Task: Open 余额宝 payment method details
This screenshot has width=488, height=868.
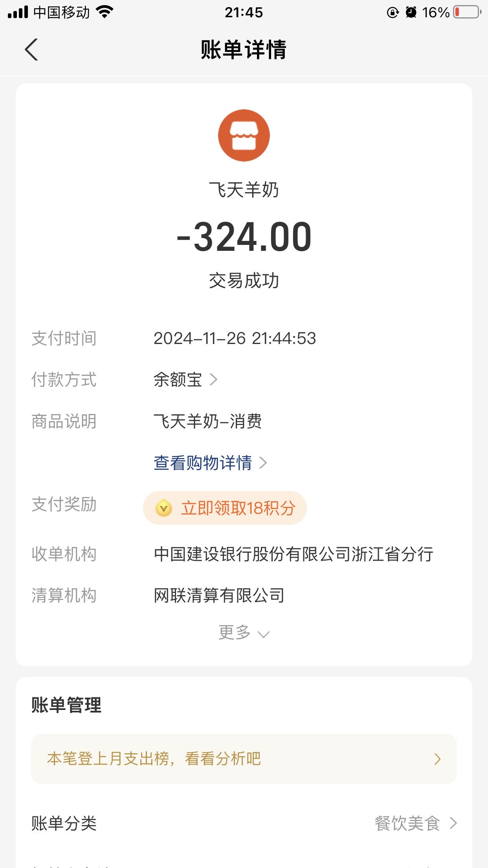Action: (185, 380)
